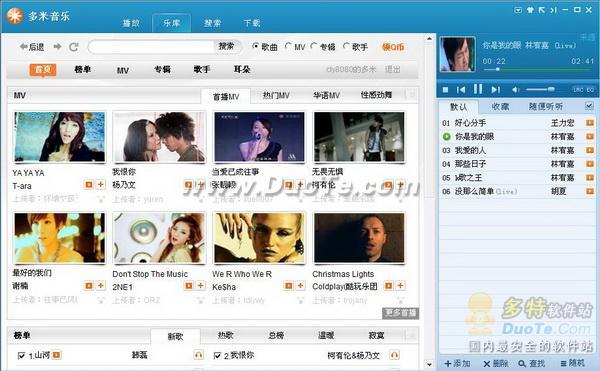The height and width of the screenshot is (371, 600).
Task: Click headphone icon next to 山河 song
Action: (198, 355)
